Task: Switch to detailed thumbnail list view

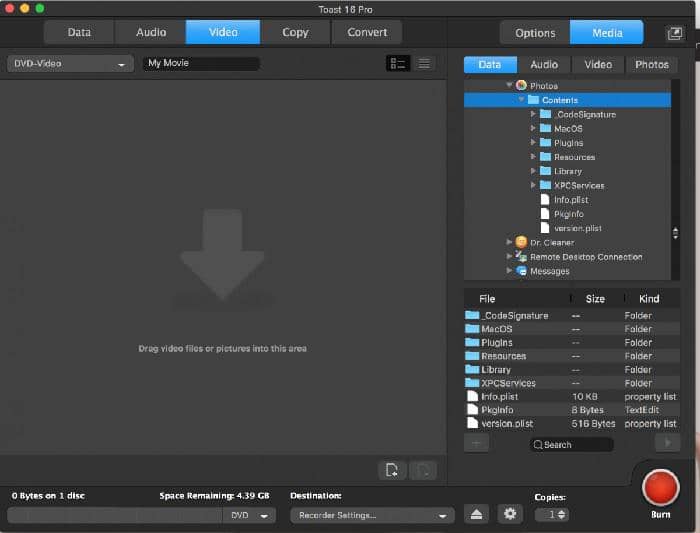Action: pyautogui.click(x=398, y=63)
